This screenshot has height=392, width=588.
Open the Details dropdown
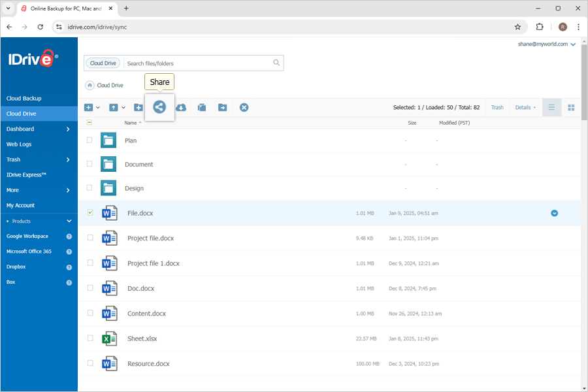525,108
